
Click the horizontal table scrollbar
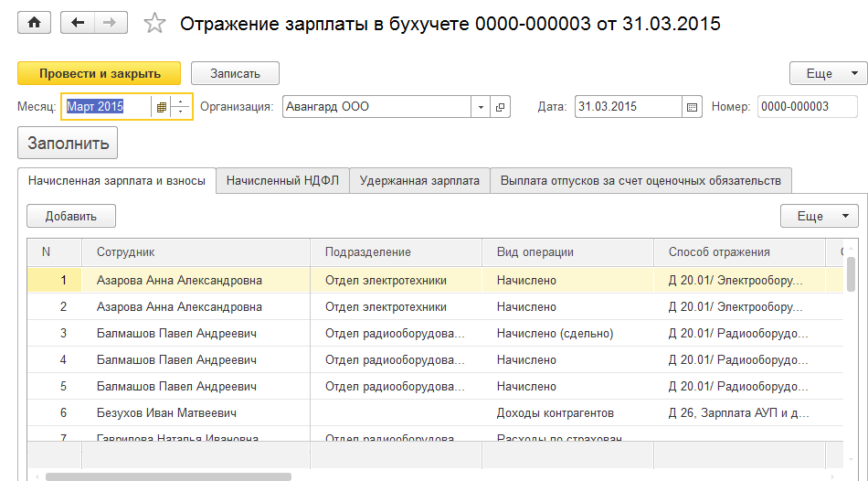click(x=169, y=476)
